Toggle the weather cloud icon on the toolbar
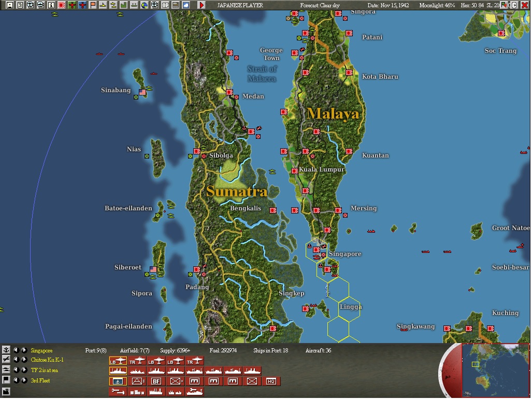The height and width of the screenshot is (399, 532). [x=185, y=4]
